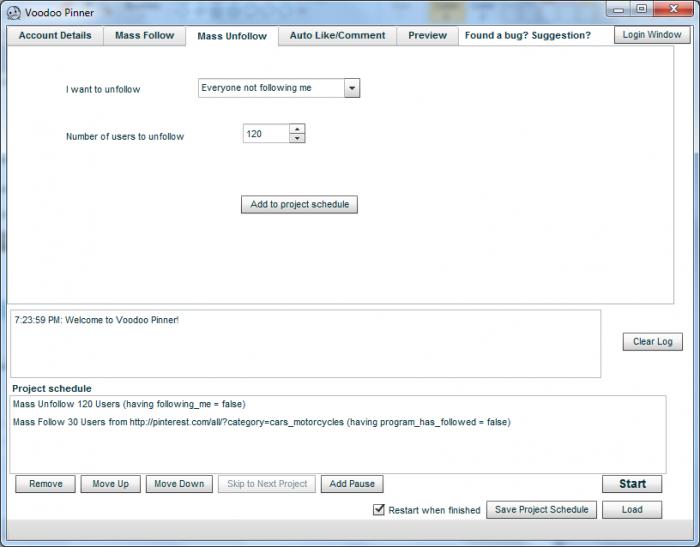Click the 'Number of users to unfollow' label
Image resolution: width=700 pixels, height=547 pixels.
(x=125, y=137)
